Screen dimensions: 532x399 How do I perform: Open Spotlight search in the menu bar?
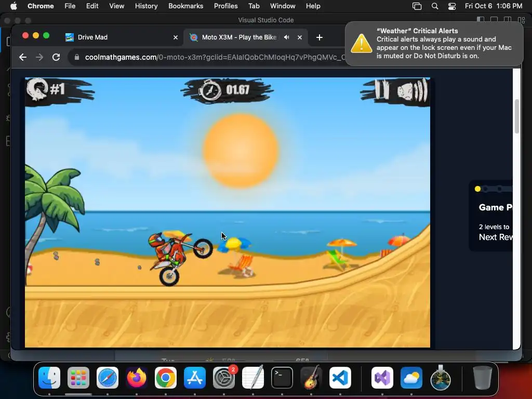[x=435, y=6]
